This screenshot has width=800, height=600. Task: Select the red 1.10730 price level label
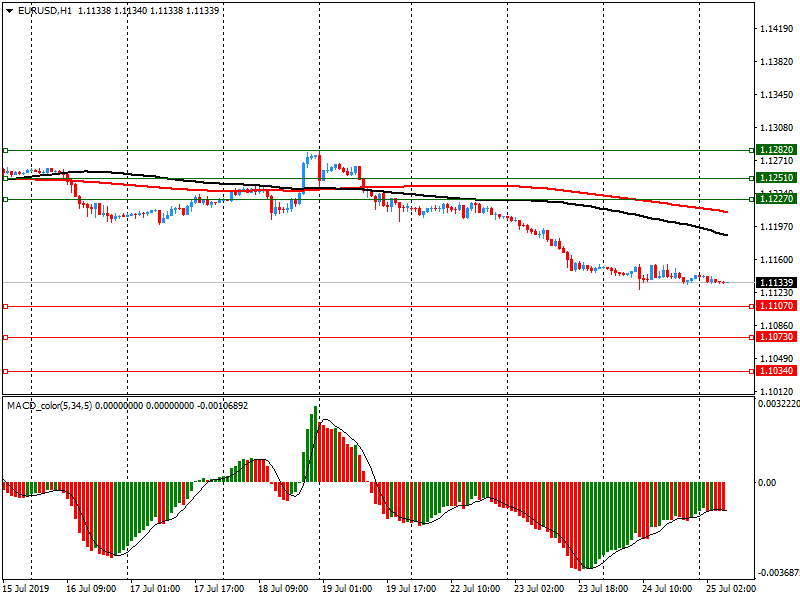[776, 337]
